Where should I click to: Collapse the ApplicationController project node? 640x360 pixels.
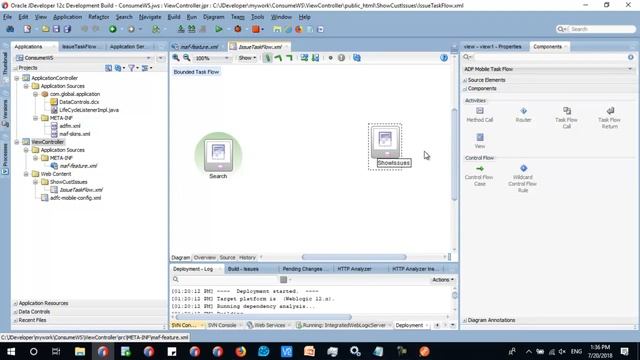[17, 78]
